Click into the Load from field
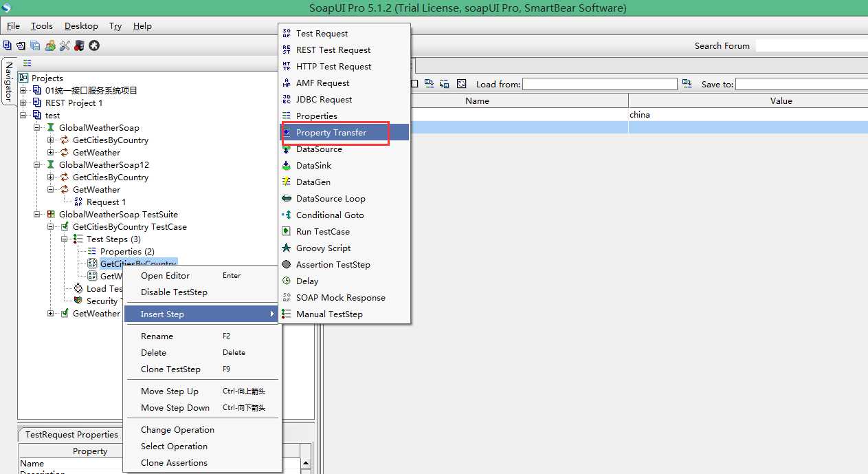868x474 pixels. click(600, 84)
